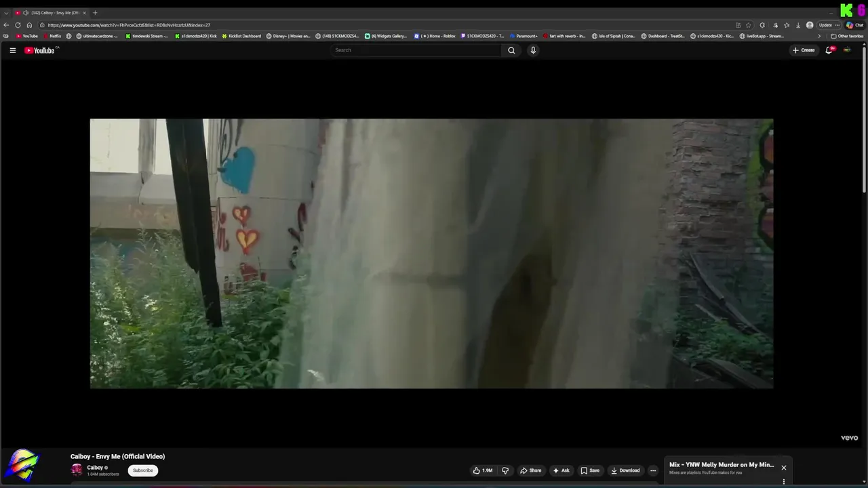The width and height of the screenshot is (868, 488).
Task: Open Calboy channel avatar
Action: click(x=77, y=470)
